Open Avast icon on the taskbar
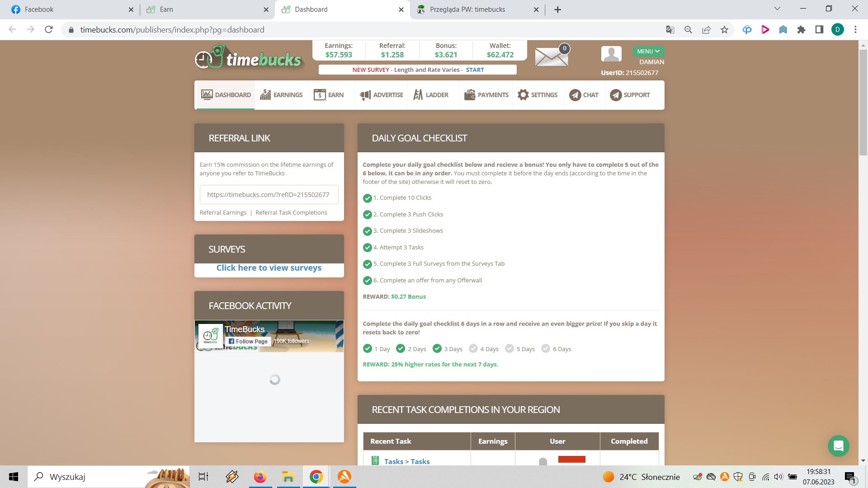 click(344, 477)
